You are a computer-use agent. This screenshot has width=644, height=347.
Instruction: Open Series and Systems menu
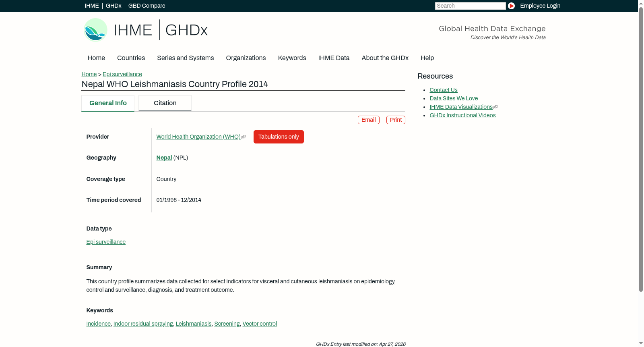pyautogui.click(x=186, y=58)
